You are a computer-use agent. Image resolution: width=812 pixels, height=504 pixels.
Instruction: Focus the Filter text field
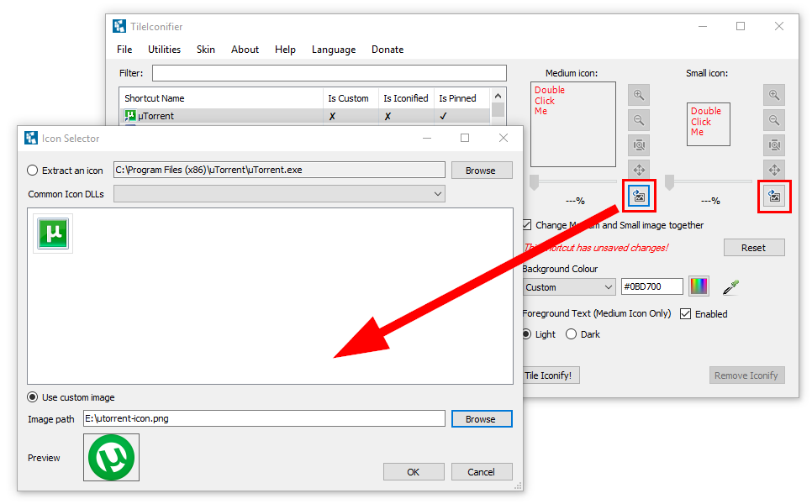pyautogui.click(x=330, y=73)
